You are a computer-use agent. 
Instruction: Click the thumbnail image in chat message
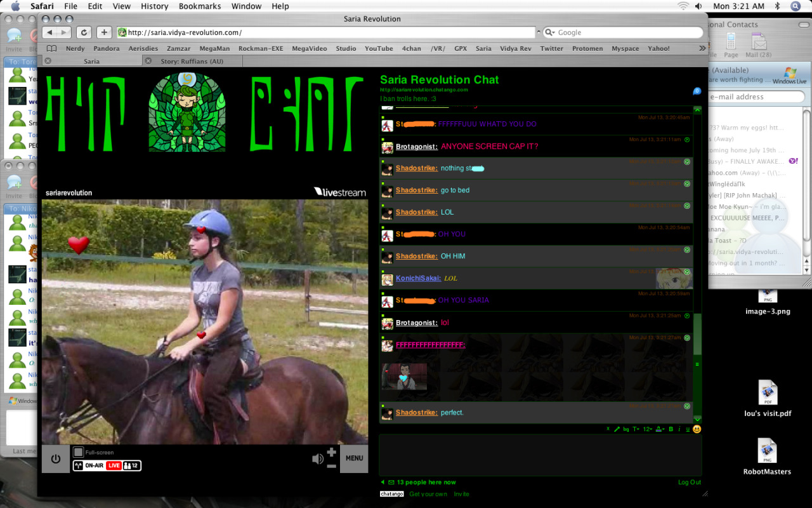click(405, 377)
